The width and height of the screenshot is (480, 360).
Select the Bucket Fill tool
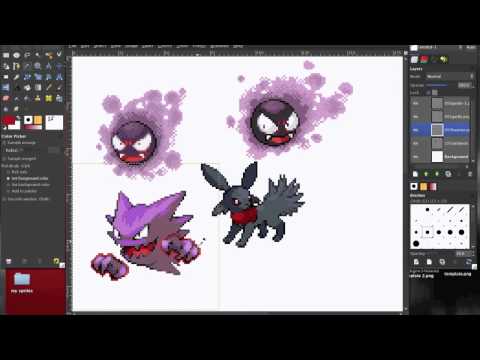click(27, 88)
